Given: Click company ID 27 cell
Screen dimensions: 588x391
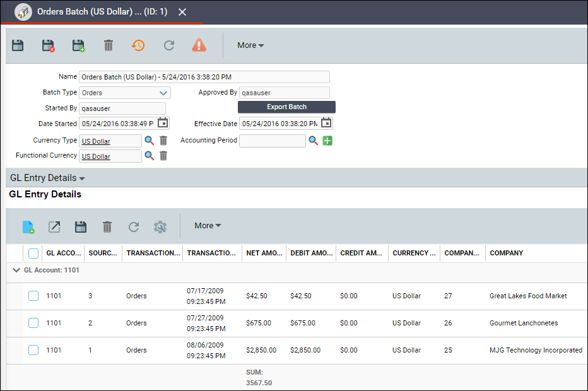Looking at the screenshot, I should click(448, 296).
